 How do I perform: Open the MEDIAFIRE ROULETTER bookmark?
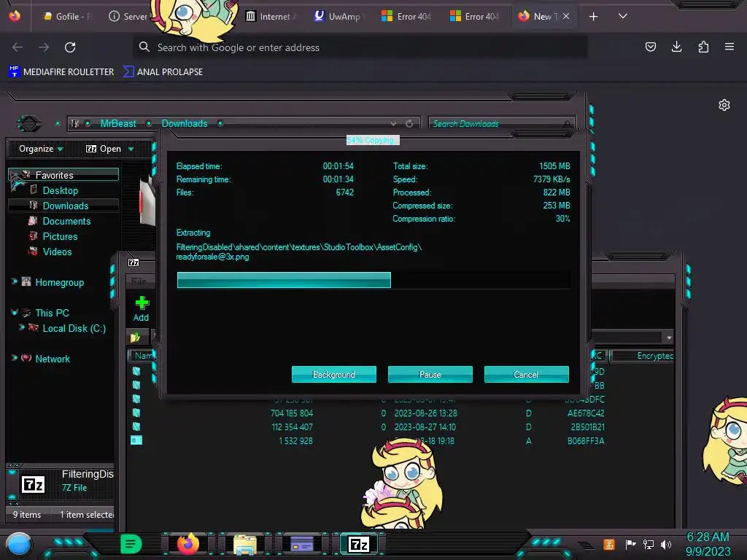pos(61,72)
